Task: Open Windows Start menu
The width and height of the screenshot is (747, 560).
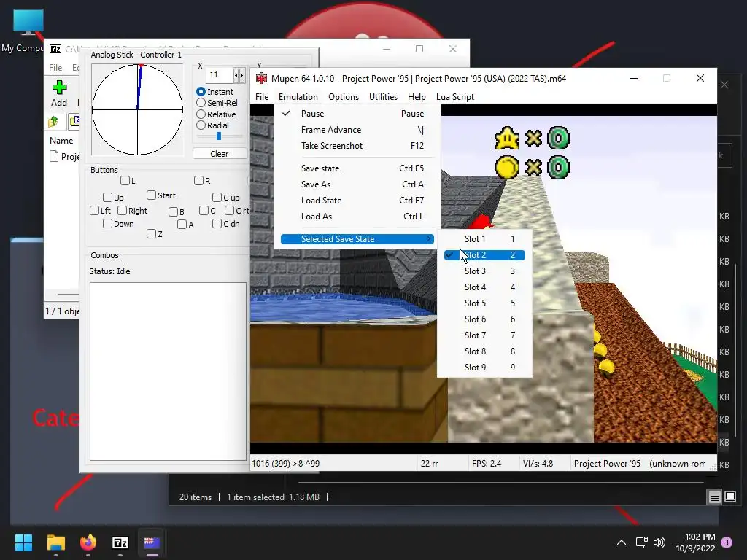Action: [x=23, y=542]
